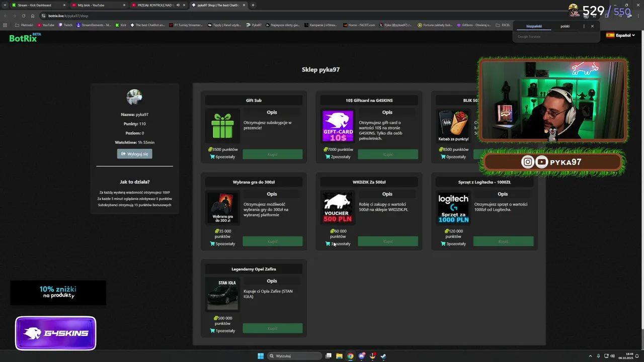Close the pyka97 Shop tab
This screenshot has width=644, height=362.
244,5
